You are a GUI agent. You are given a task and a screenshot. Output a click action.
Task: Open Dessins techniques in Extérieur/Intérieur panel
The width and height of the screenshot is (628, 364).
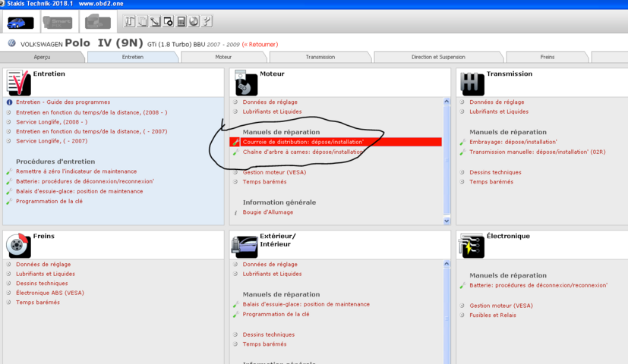268,334
